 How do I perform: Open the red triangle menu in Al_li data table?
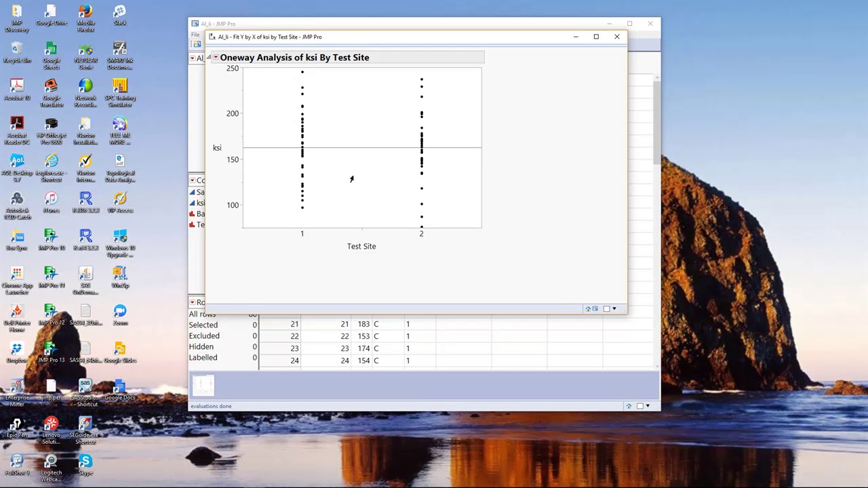pos(192,58)
